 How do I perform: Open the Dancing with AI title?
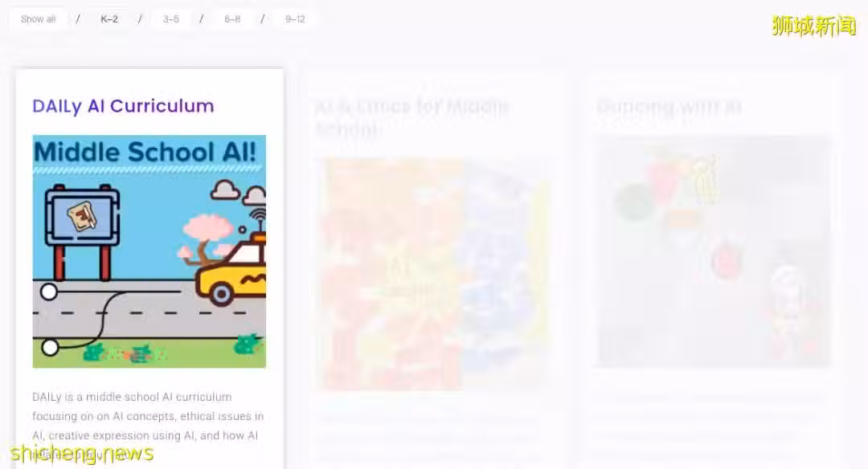(669, 106)
